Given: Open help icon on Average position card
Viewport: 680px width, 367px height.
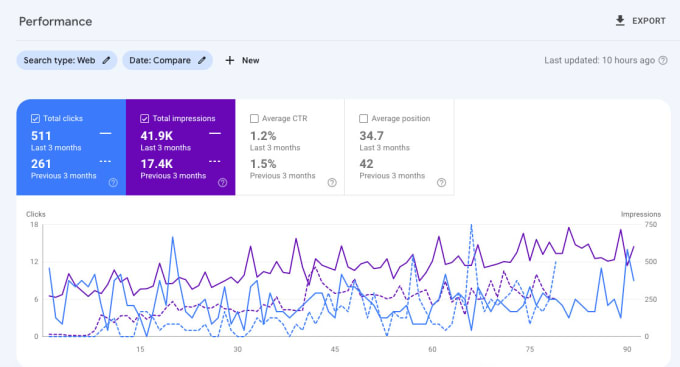Looking at the screenshot, I should click(441, 183).
